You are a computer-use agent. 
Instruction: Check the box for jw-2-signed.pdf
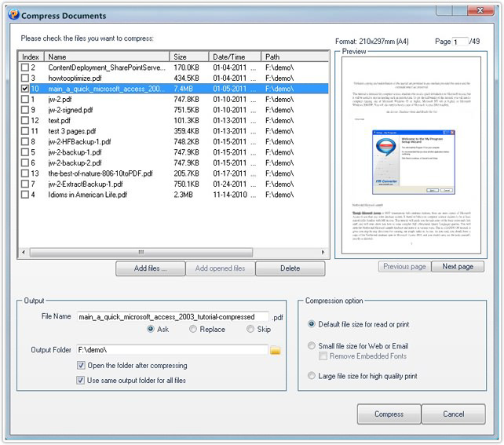coord(25,110)
